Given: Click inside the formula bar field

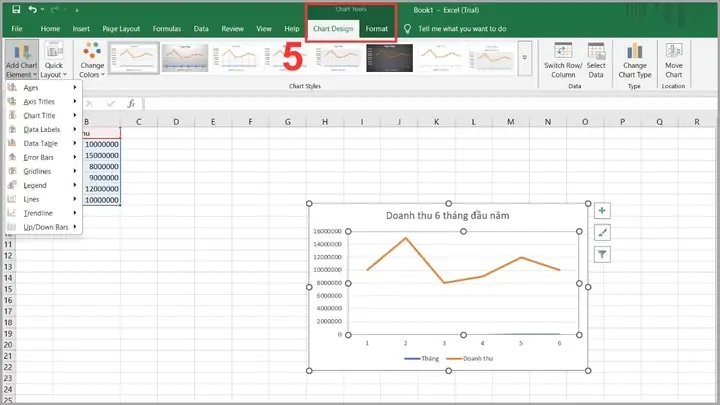Looking at the screenshot, I should tap(430, 104).
